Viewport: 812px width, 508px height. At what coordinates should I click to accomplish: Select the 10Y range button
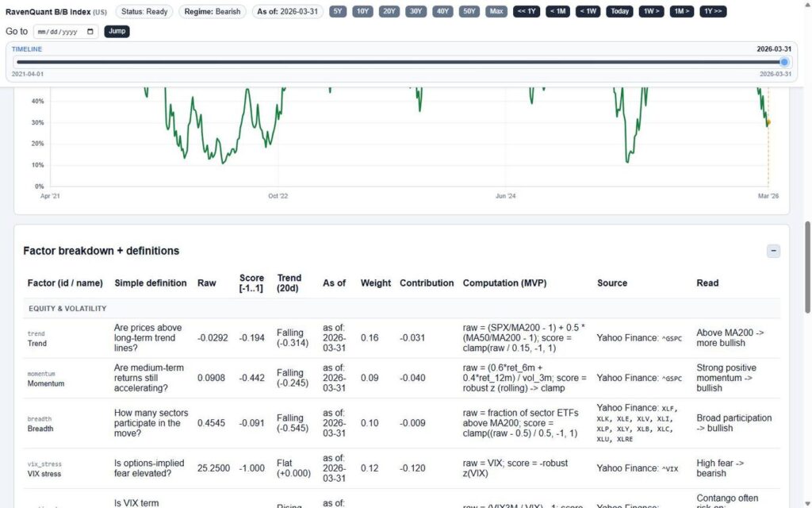[x=362, y=12]
